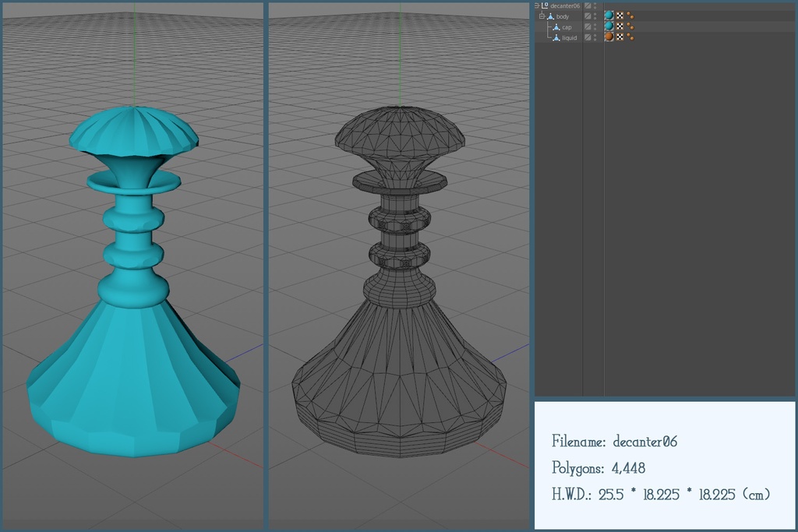The height and width of the screenshot is (532, 798).
Task: Toggle visibility dots for body
Action: 595,16
